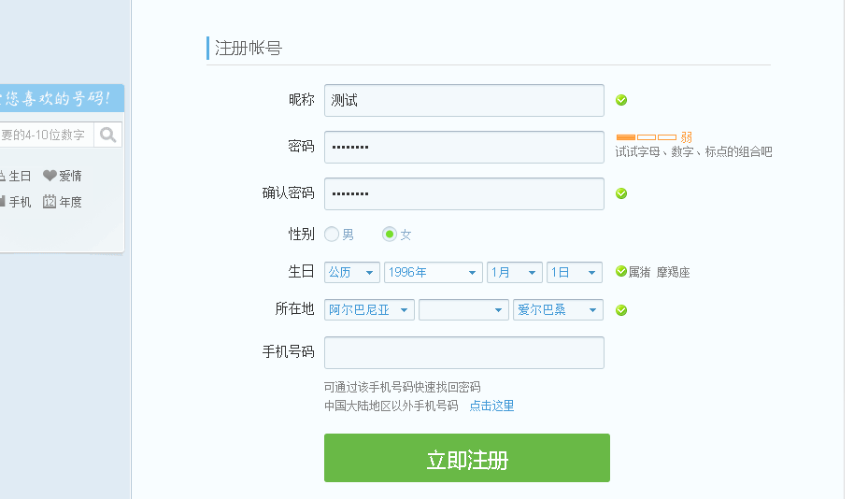Screen dimensions: 868x499
Task: Select the 男 gender radio button
Action: coord(332,235)
